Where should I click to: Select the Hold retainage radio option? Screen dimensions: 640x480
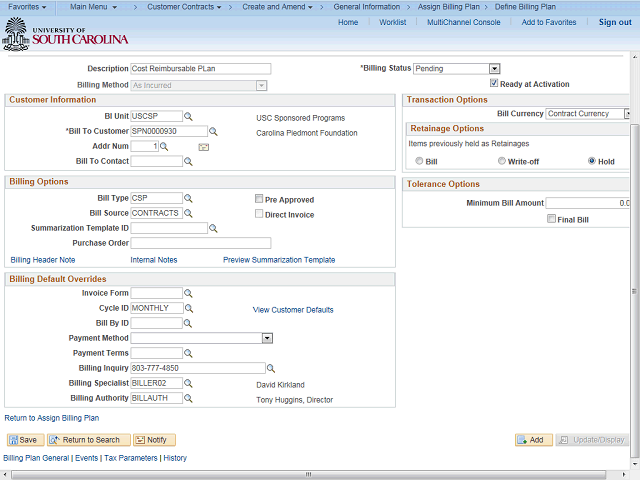click(592, 161)
